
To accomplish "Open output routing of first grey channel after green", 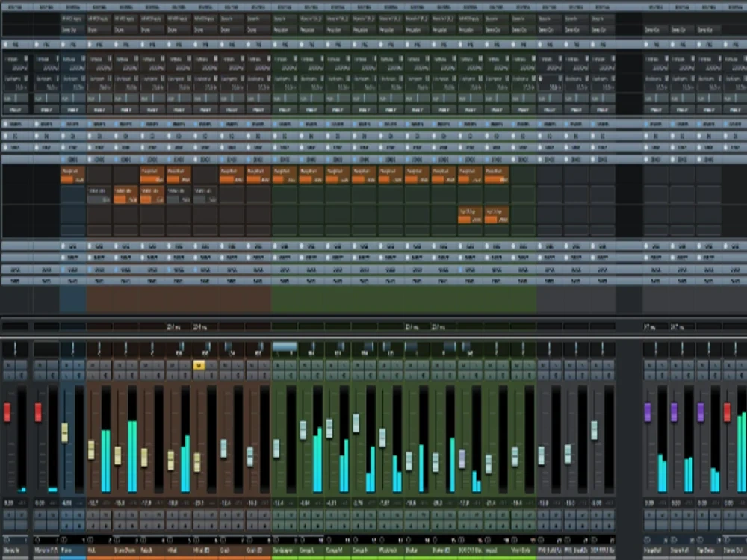I will tap(549, 30).
